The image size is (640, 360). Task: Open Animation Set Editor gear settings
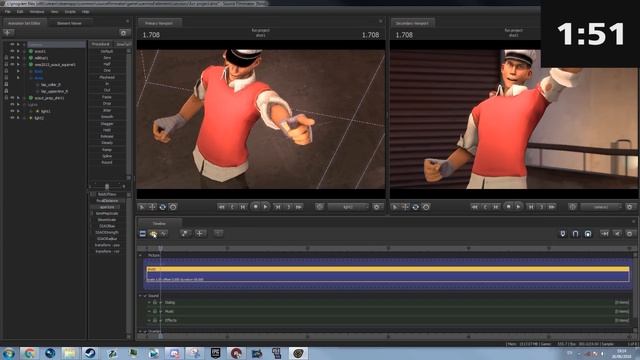click(123, 33)
